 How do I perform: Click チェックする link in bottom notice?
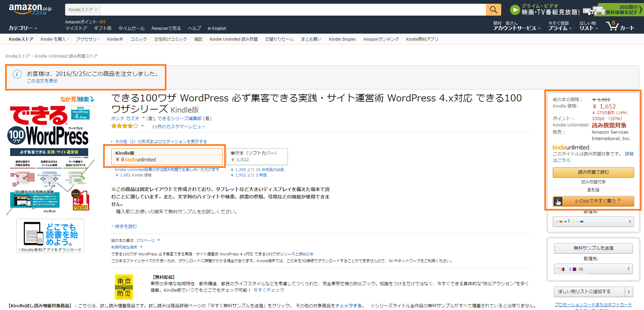point(349,306)
